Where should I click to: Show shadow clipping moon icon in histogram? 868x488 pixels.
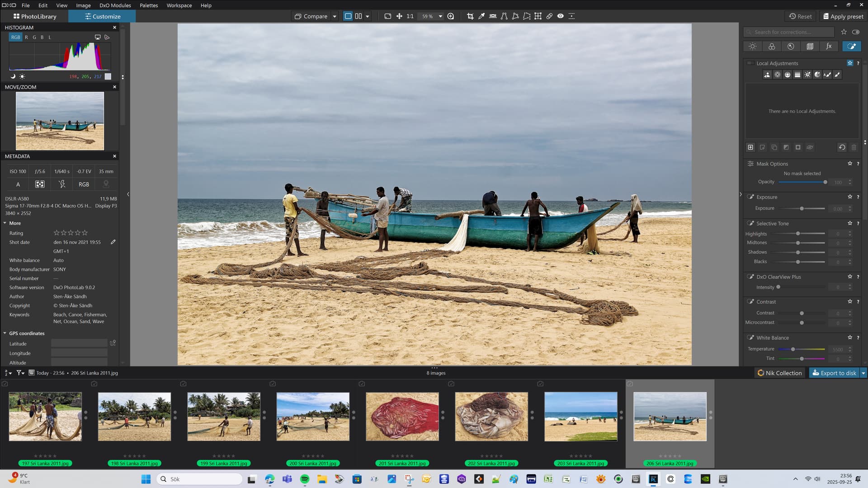click(x=13, y=76)
